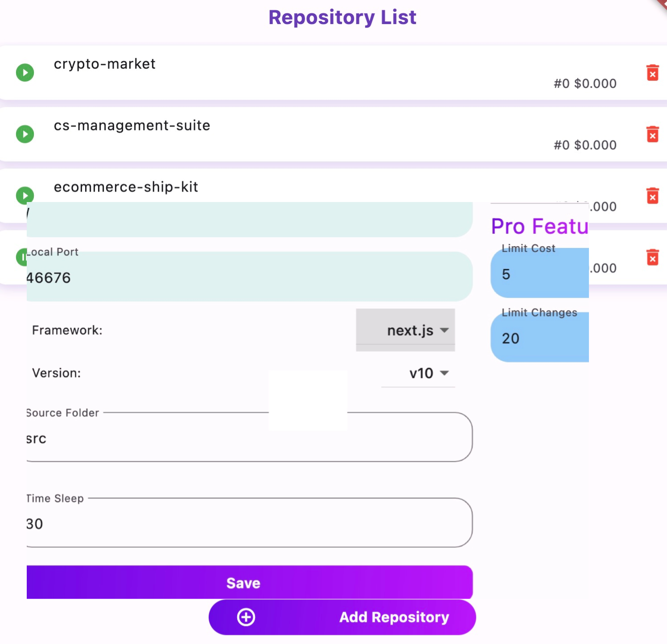Delete the cs-management-suite repository

652,134
